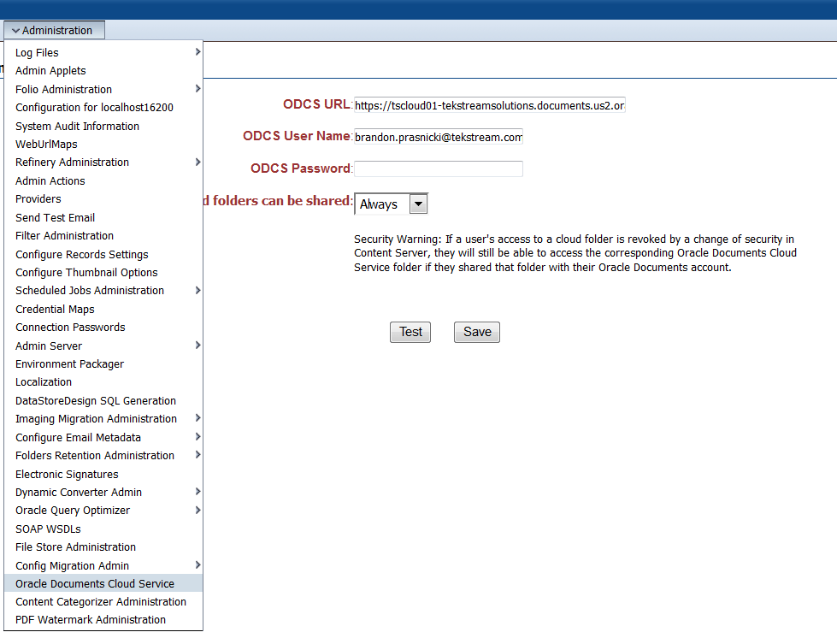Collapse the Administration menu header

pos(54,31)
